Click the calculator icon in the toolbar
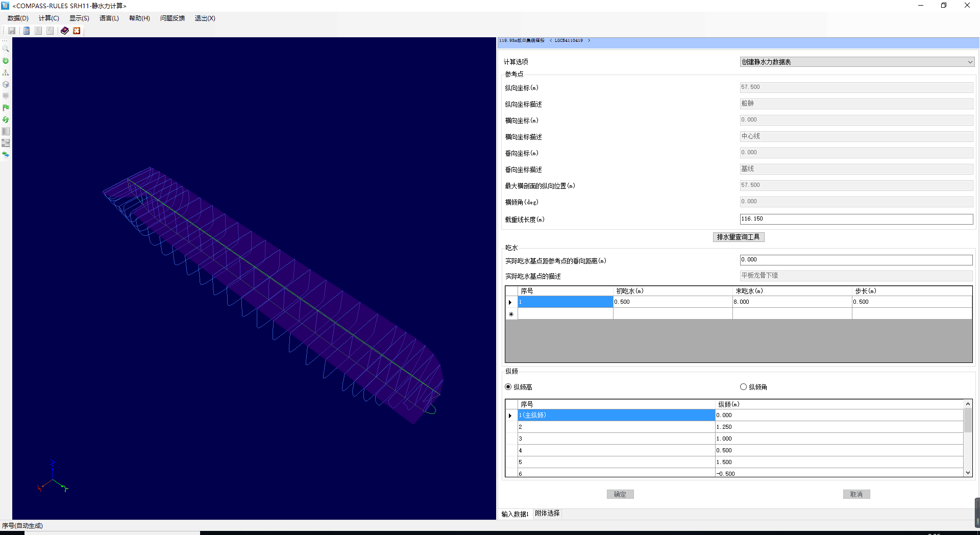980x535 pixels. tap(27, 31)
